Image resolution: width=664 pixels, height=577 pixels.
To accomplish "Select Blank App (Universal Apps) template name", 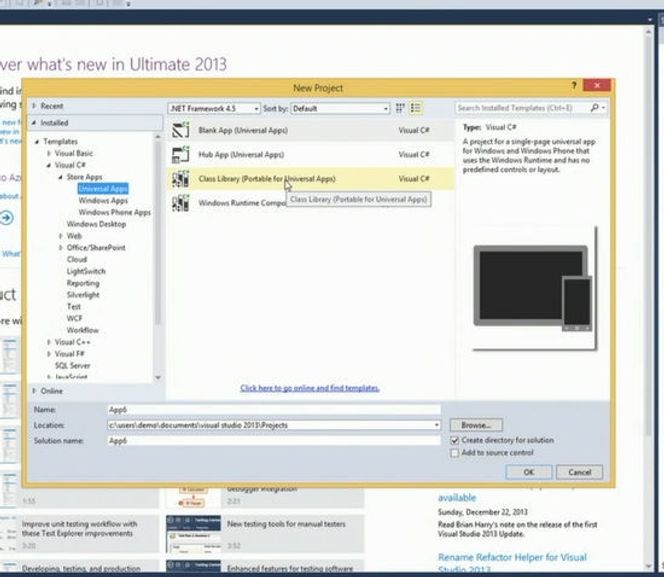I will [x=243, y=130].
